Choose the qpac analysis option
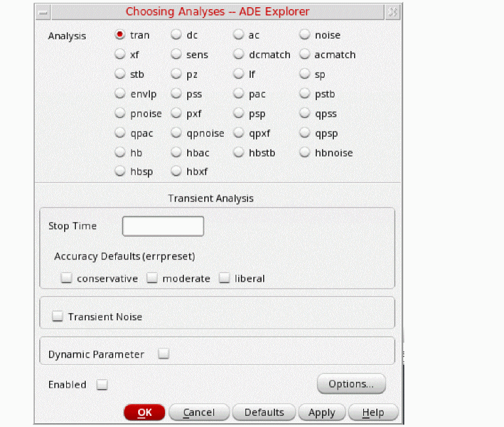Image resolution: width=504 pixels, height=427 pixels. point(120,132)
